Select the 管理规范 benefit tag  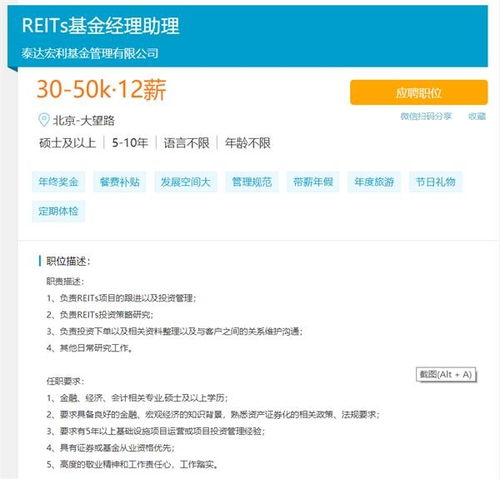click(x=252, y=182)
